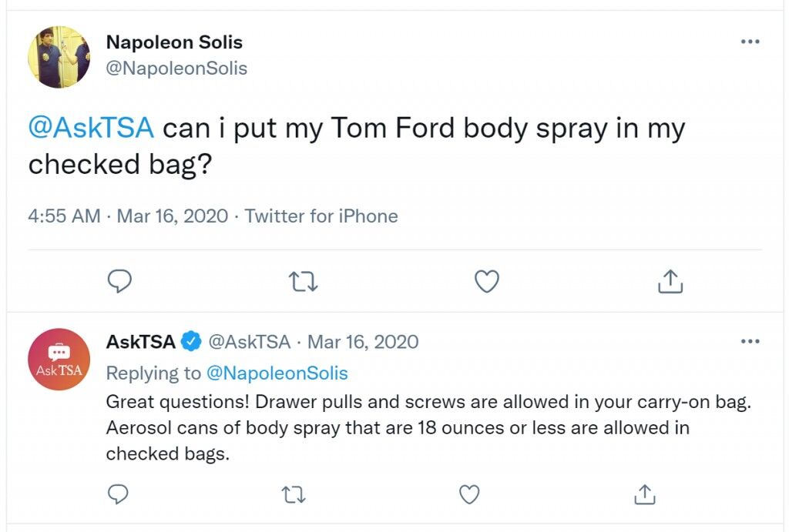Screen dimensions: 789x532
Task: Open more options for Napoleon Solis's tweet
Action: pos(750,42)
